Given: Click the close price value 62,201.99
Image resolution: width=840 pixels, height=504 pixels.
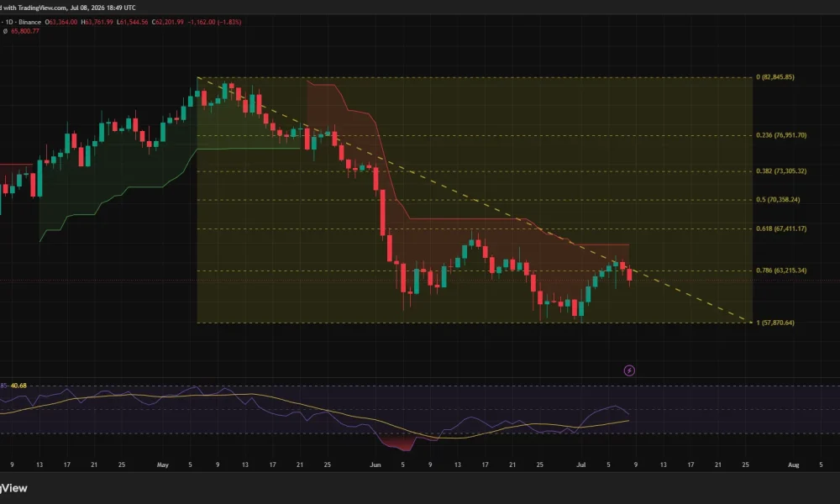Looking at the screenshot, I should [168, 22].
